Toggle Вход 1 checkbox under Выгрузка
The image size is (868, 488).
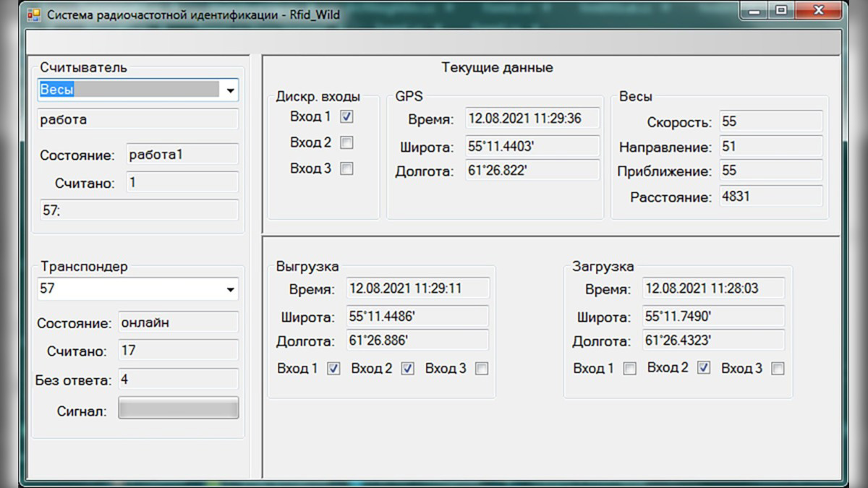click(333, 369)
